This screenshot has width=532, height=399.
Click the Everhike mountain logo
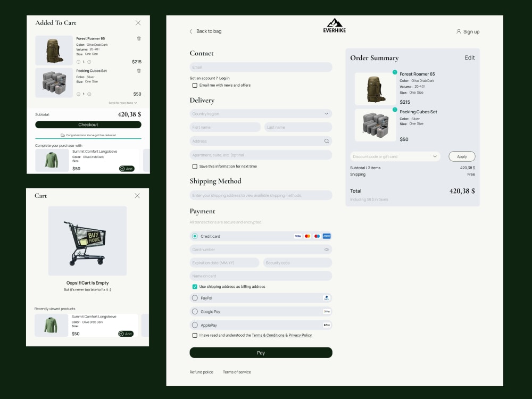point(335,26)
